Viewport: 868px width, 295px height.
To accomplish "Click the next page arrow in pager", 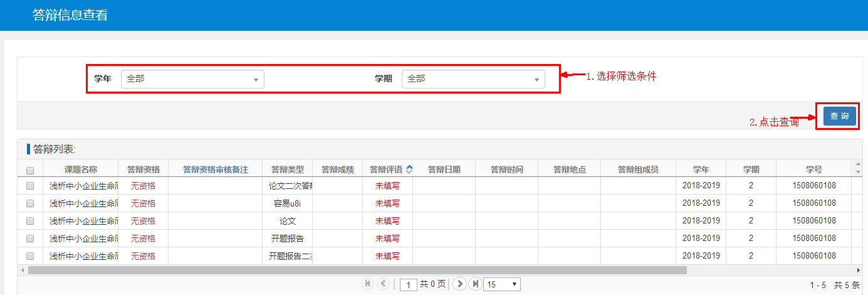I will point(459,284).
